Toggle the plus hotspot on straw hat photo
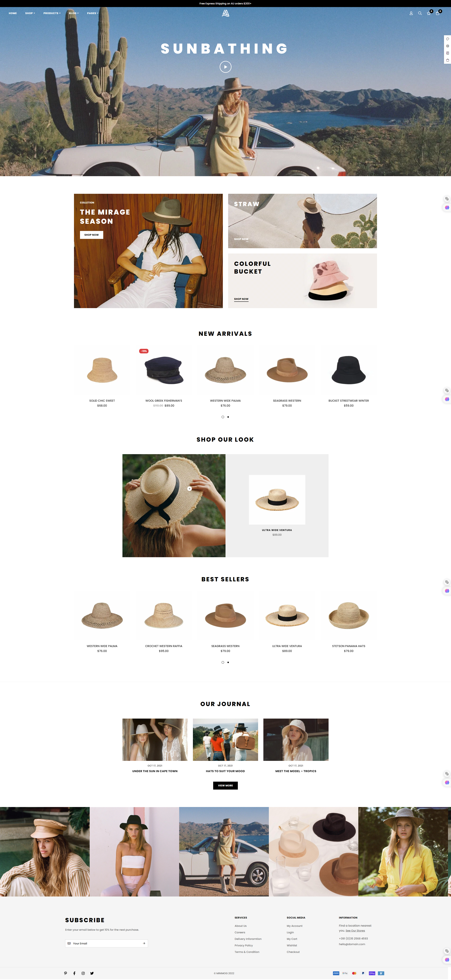Screen dimensions: 451x980 (x=190, y=489)
